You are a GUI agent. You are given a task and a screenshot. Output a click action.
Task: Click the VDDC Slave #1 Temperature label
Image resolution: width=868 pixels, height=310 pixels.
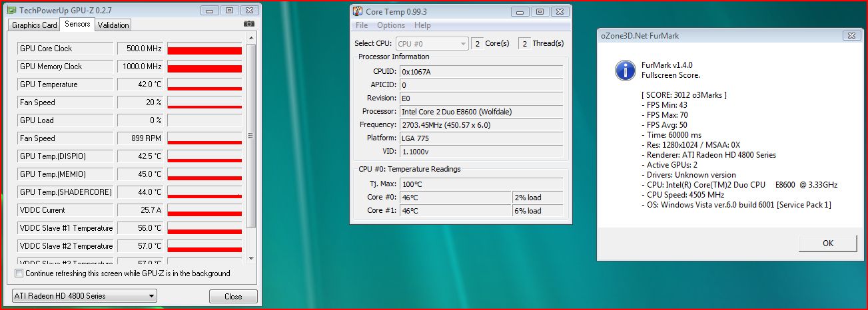pos(66,228)
